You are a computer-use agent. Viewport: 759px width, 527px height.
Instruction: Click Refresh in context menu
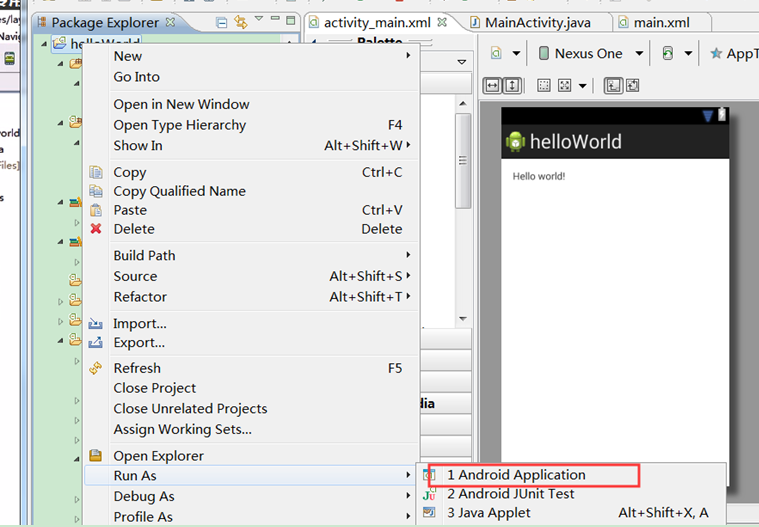pyautogui.click(x=251, y=368)
